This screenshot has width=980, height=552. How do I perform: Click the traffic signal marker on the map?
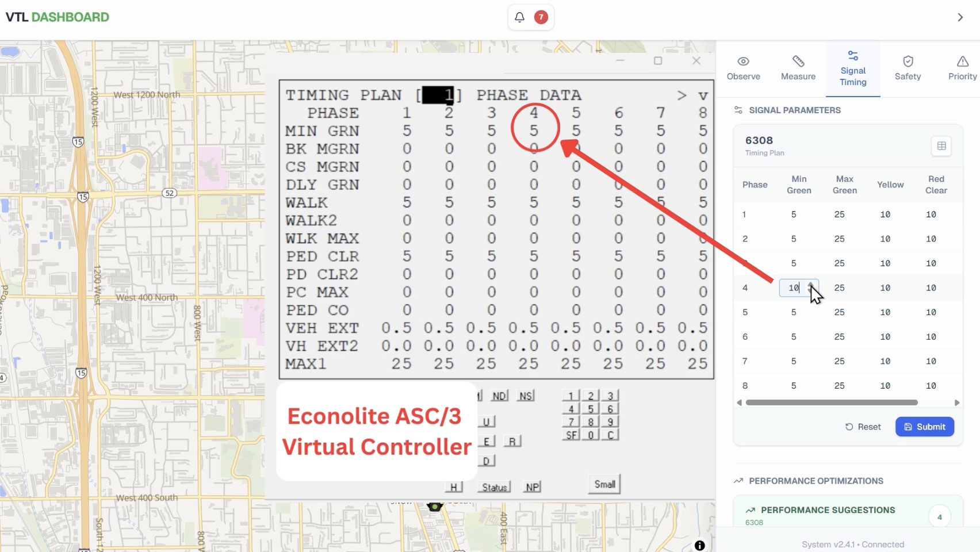(435, 507)
